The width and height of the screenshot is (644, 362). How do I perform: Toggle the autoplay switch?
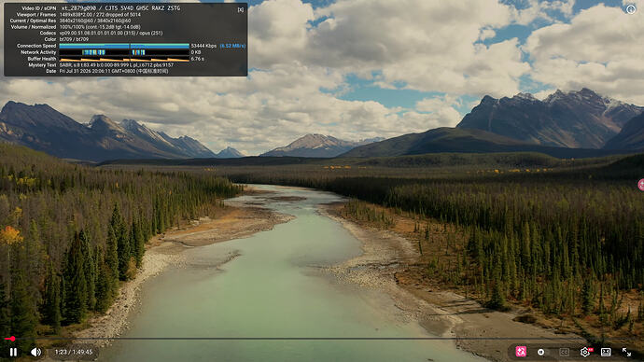click(x=542, y=352)
